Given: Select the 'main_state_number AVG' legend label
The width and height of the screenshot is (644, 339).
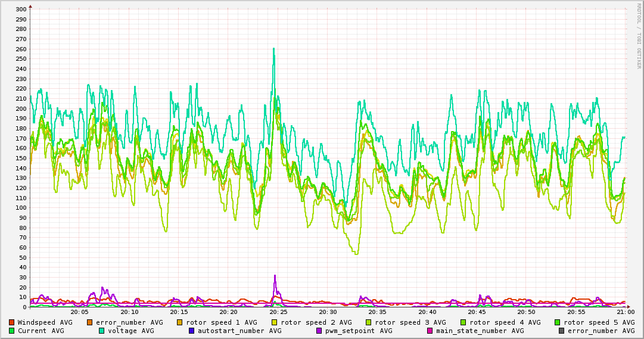Looking at the screenshot, I should coord(480,331).
